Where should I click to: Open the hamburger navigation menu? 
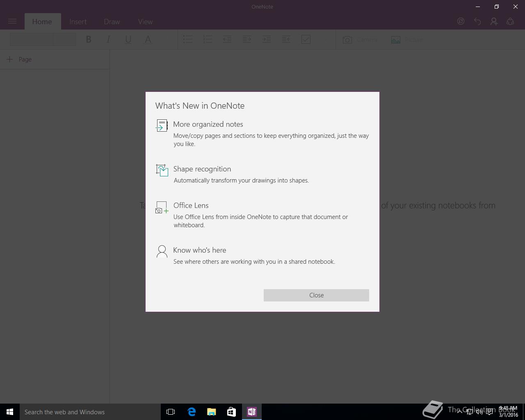click(x=12, y=21)
